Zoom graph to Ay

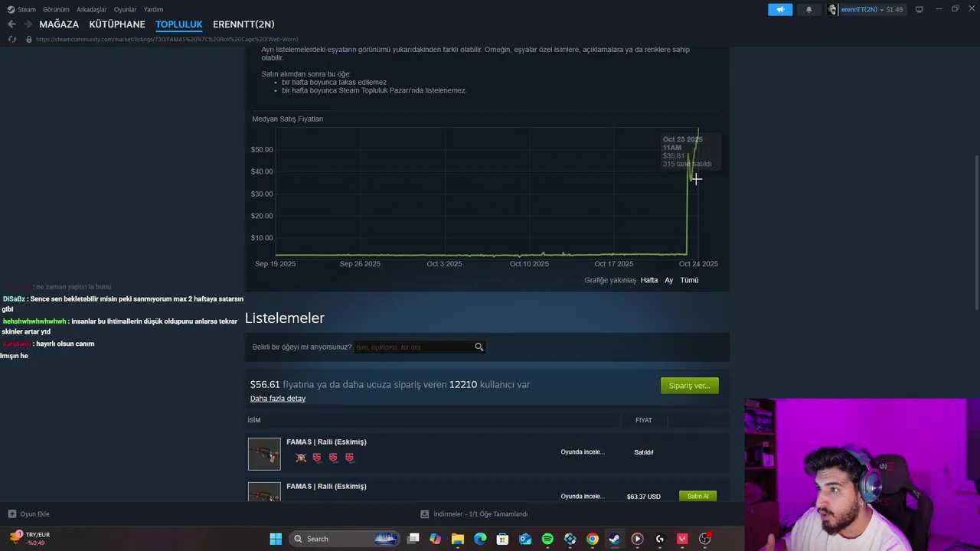[668, 280]
